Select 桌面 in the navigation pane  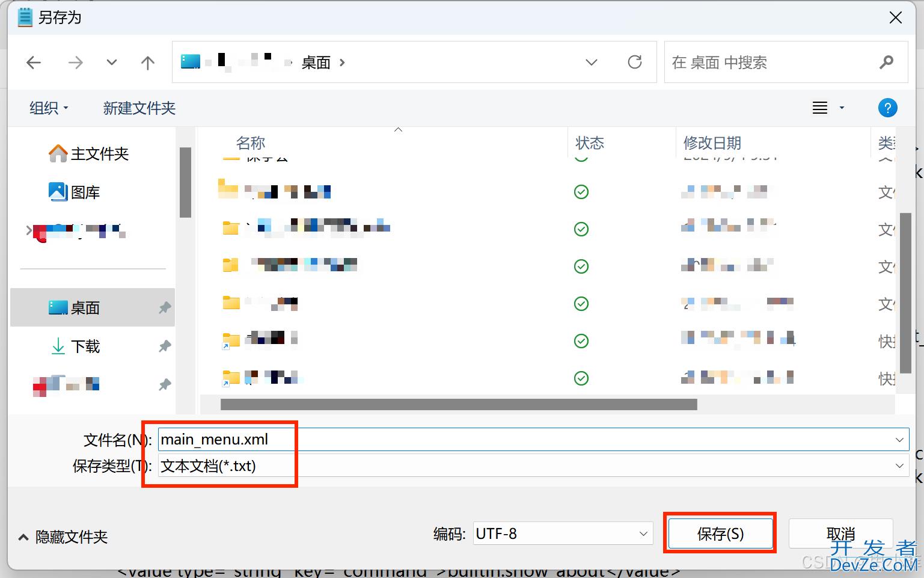point(93,307)
